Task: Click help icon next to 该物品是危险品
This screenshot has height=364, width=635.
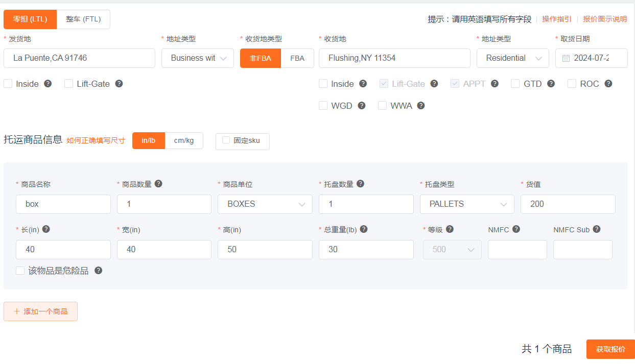Action: coord(98,271)
